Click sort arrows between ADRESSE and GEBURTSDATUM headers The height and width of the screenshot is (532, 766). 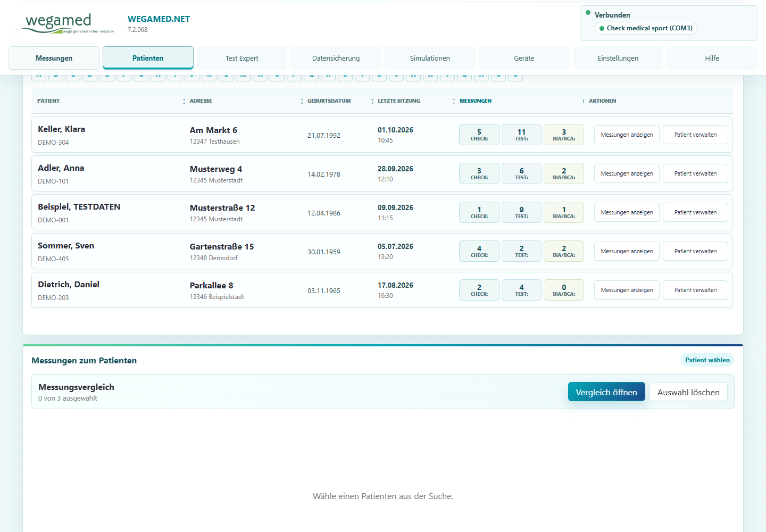(302, 101)
